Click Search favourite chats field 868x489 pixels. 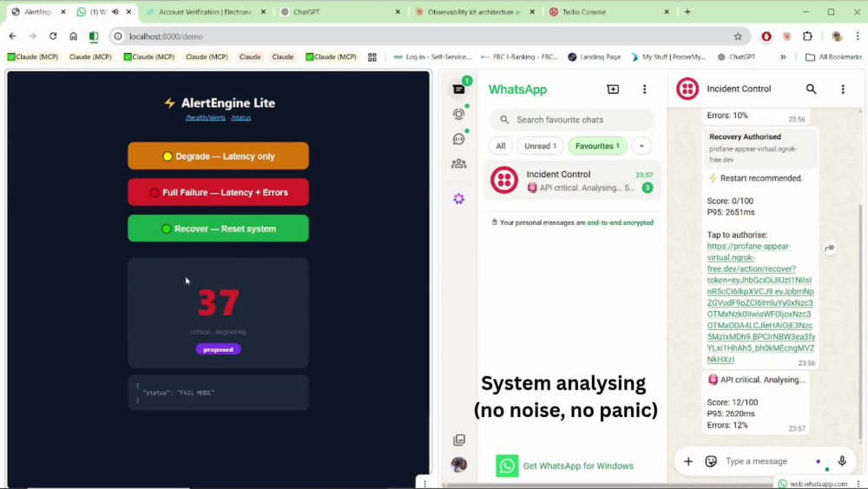[x=572, y=120]
